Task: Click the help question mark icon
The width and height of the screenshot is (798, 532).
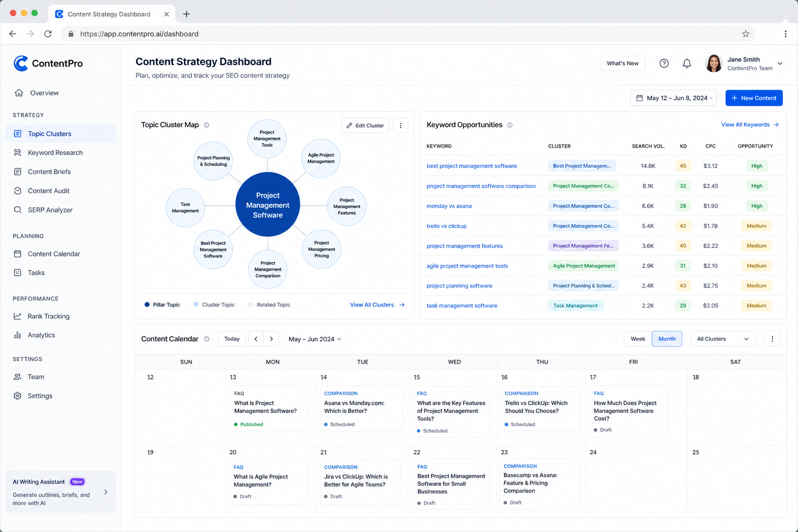Action: (664, 63)
